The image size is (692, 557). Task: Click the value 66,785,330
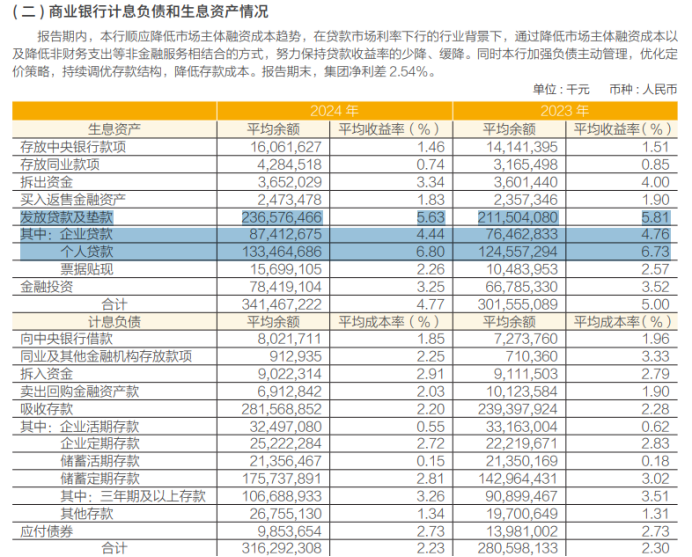point(522,287)
